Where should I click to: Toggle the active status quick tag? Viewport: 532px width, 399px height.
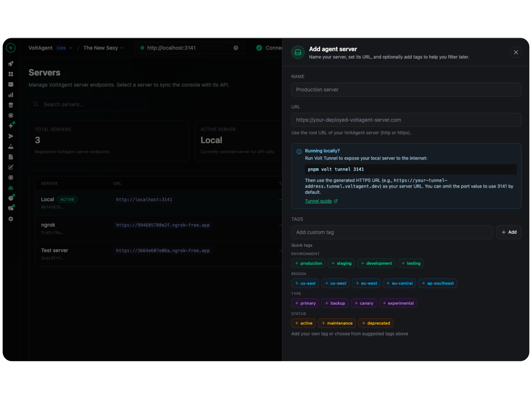[303, 323]
